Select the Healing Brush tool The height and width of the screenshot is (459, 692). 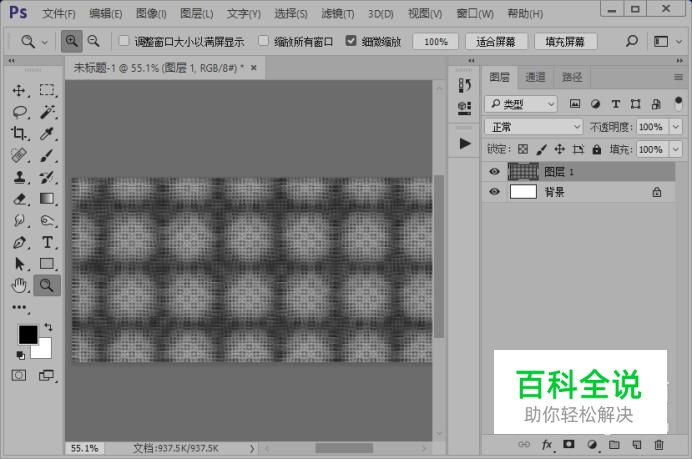pos(19,155)
